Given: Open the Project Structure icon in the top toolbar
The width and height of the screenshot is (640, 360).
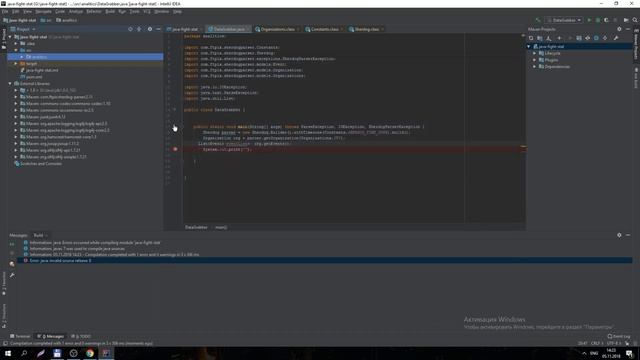Looking at the screenshot, I should (626, 20).
